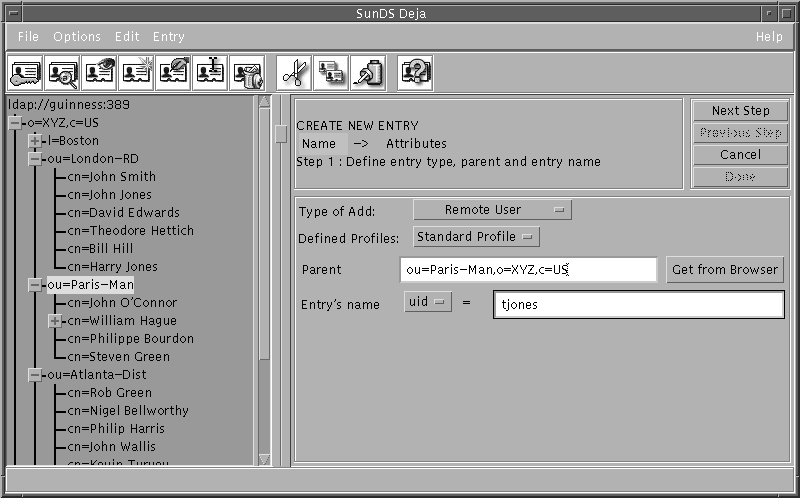Collapse the ou=Paris-Man node
Viewport: 800px width, 498px height.
click(x=35, y=285)
